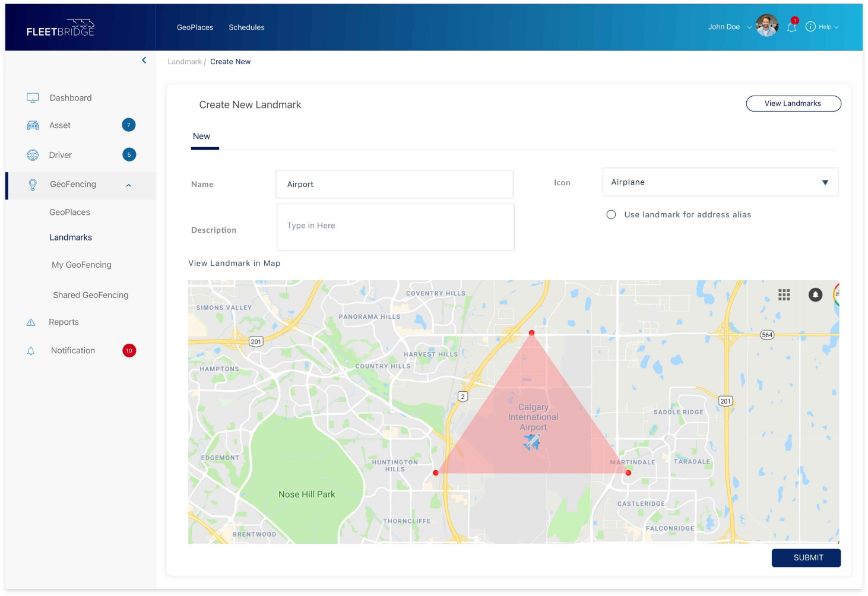Collapse the GeoFencing sidebar section

[129, 185]
